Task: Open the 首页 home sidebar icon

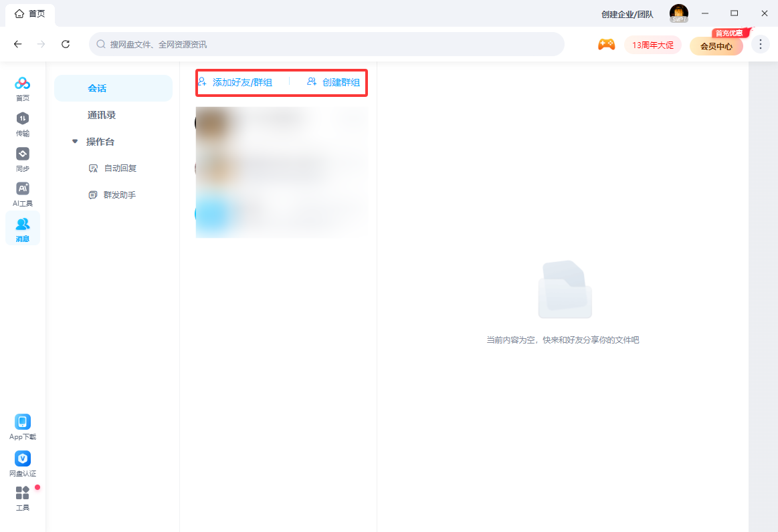Action: (x=23, y=88)
